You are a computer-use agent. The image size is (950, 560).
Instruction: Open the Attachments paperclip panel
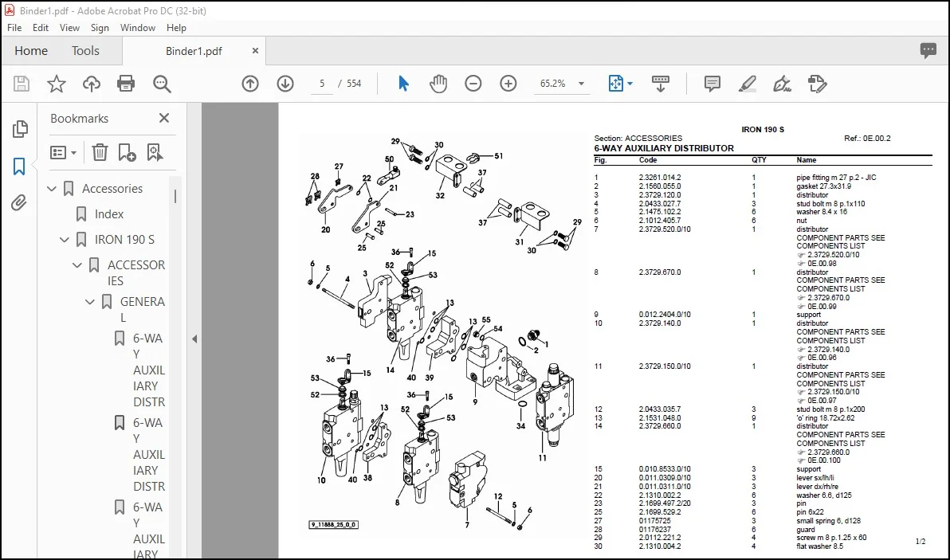(x=19, y=203)
